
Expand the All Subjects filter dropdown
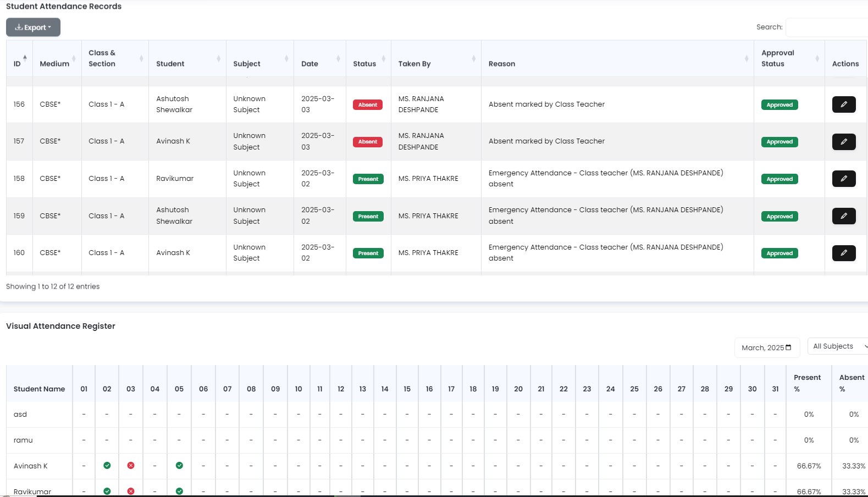pos(838,346)
